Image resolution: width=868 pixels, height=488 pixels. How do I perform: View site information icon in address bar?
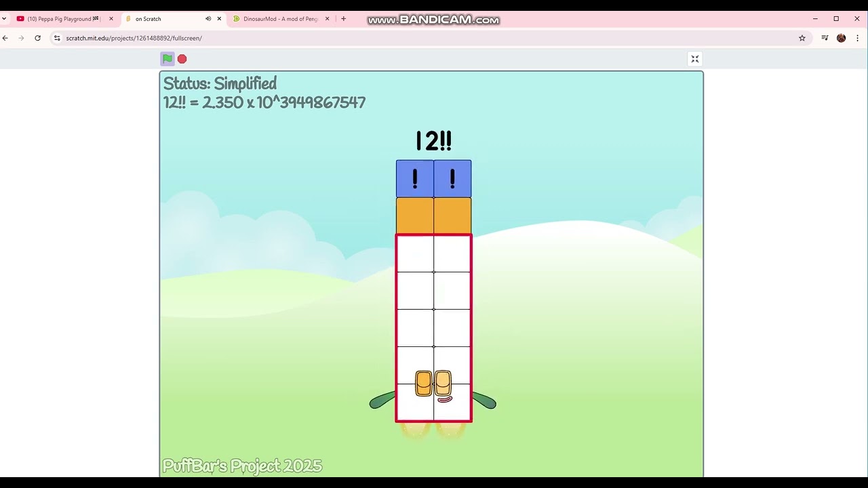click(57, 38)
